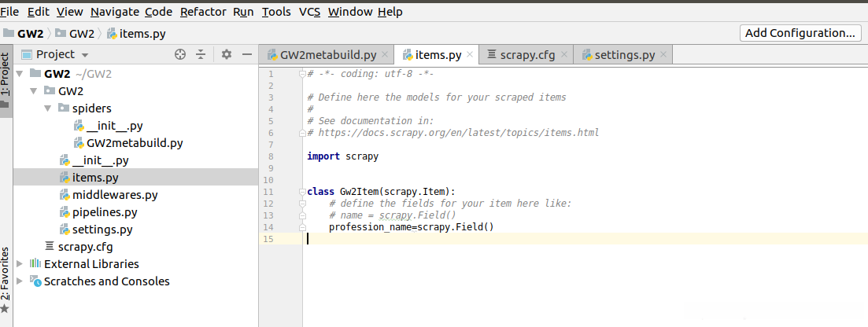Click the GW2 root folder icon in tree
Screen dimensions: 868x327
(35, 73)
